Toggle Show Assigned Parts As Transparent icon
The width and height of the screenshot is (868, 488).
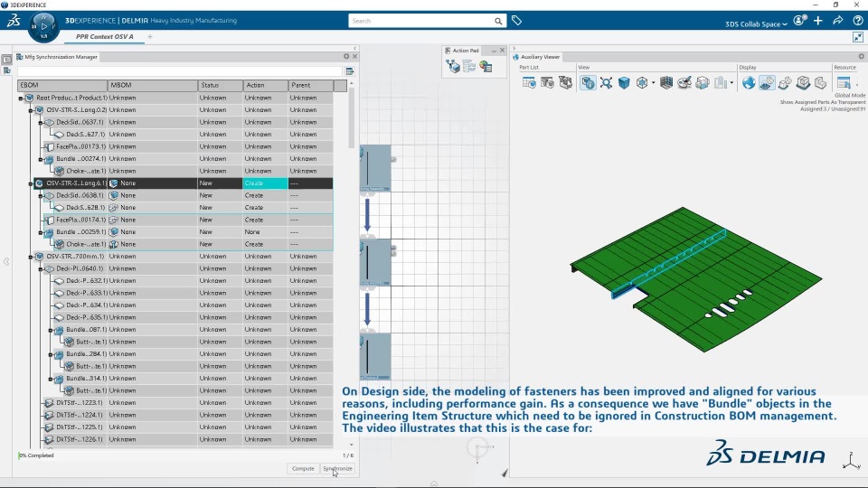tap(767, 83)
